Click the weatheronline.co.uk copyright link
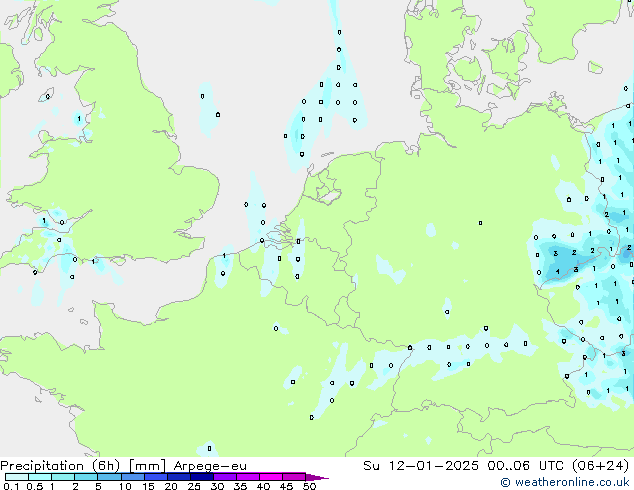Image resolution: width=634 pixels, height=490 pixels. coord(565,482)
